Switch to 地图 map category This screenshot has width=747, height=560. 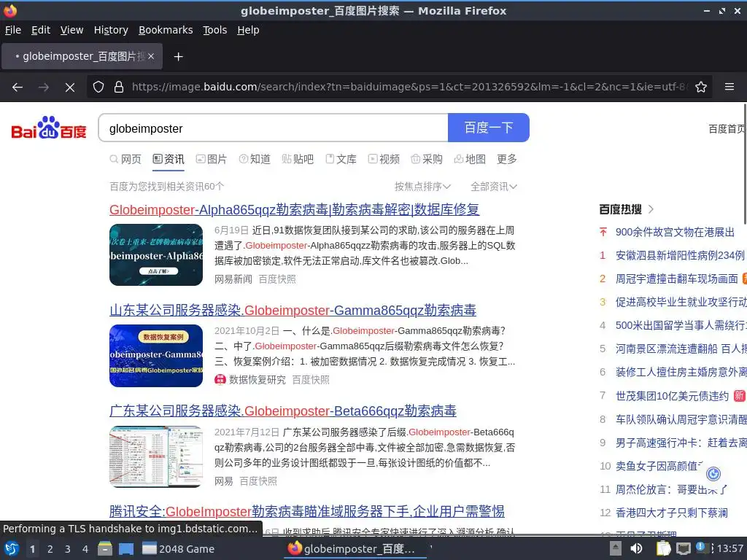(x=470, y=159)
